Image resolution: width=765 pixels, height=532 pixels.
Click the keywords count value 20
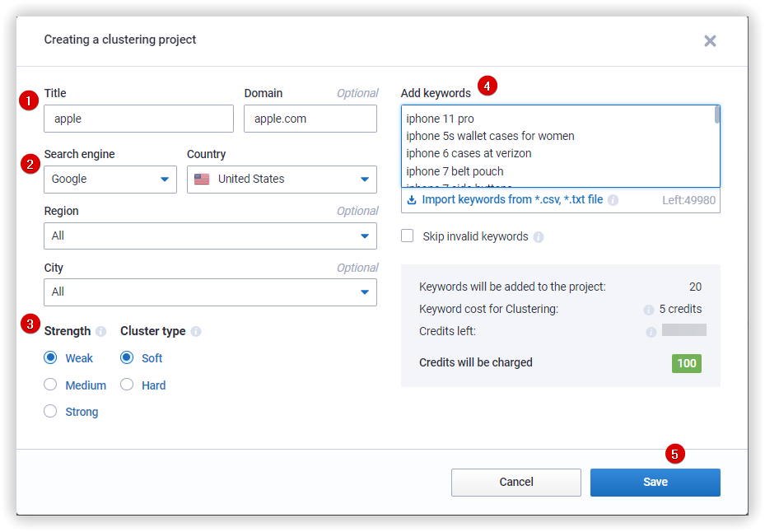695,287
